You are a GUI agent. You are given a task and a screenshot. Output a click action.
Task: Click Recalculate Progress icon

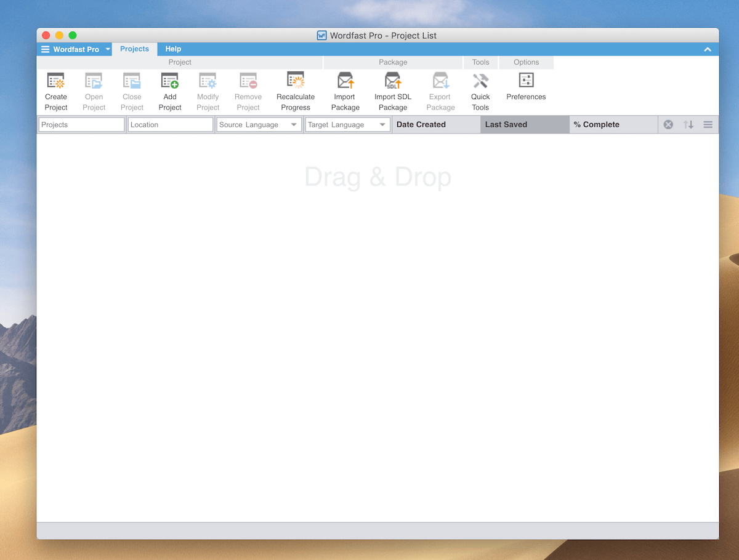pos(296,80)
